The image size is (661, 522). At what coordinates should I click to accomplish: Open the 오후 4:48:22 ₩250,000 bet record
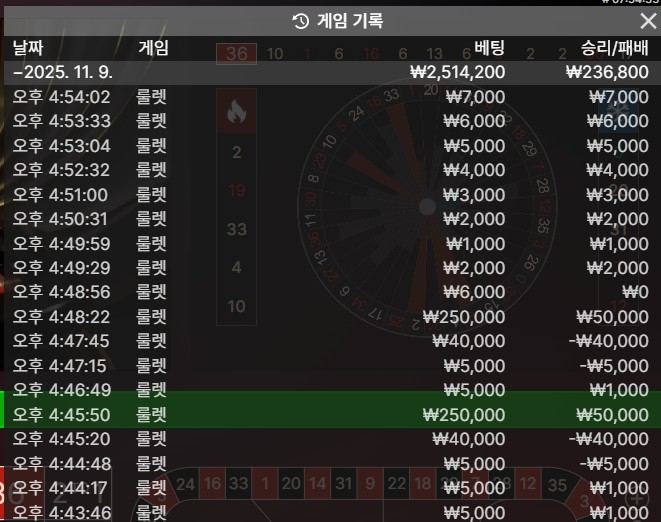point(330,317)
